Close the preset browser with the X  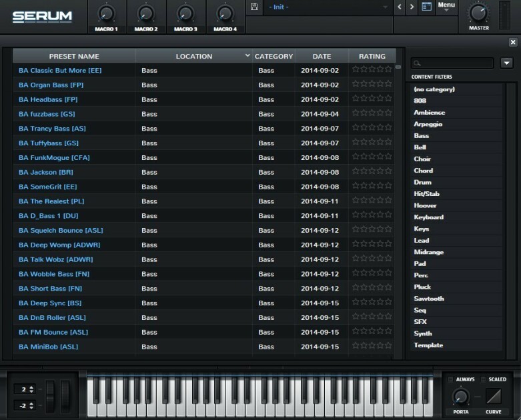[513, 42]
